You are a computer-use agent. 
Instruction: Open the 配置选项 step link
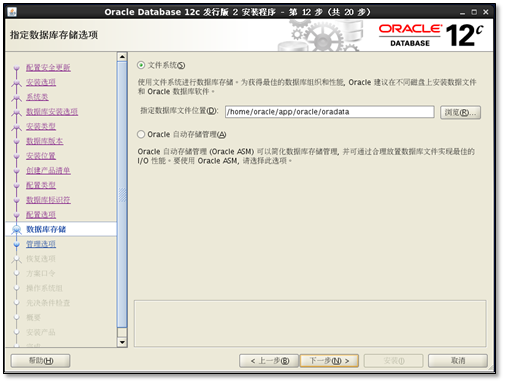(x=41, y=214)
